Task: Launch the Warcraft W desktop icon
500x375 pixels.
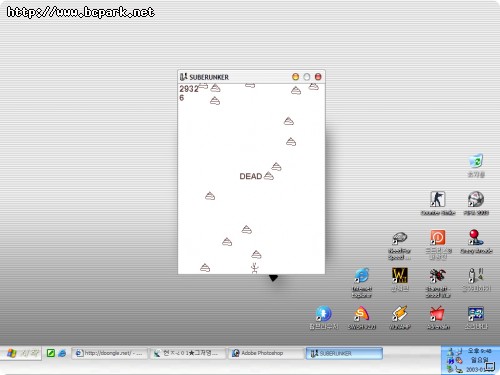Action: click(399, 279)
